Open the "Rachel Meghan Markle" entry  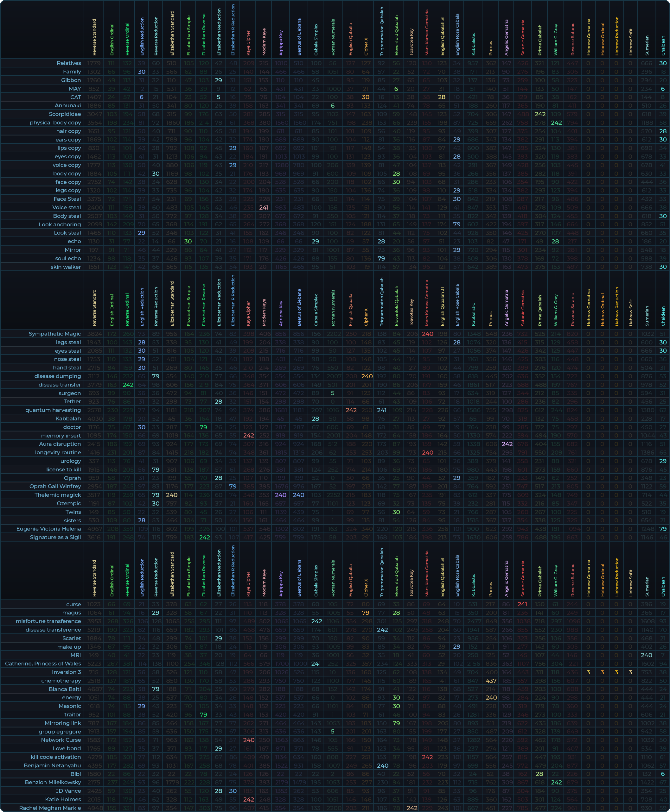pos(50,808)
